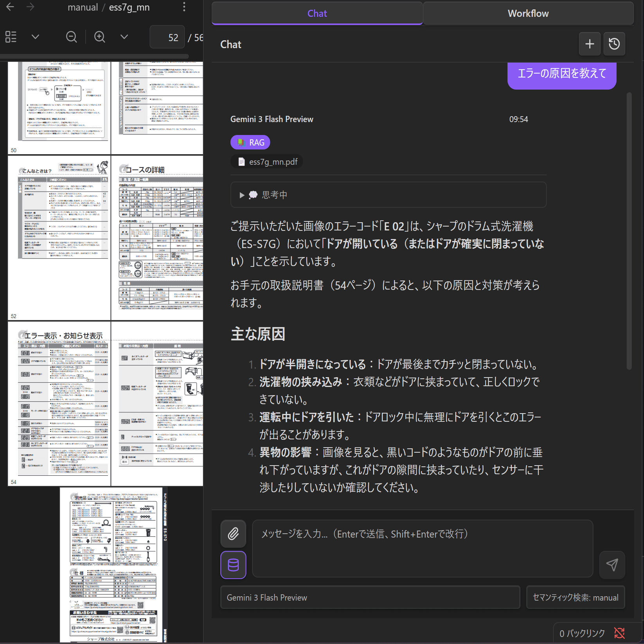Open the Gemini 3 Flash Preview model selector
The height and width of the screenshot is (644, 644).
(370, 597)
